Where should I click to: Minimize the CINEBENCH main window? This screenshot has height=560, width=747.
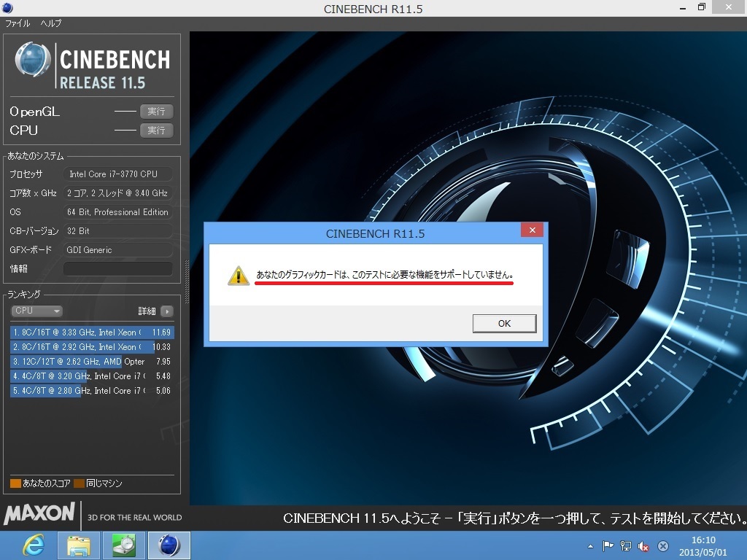pyautogui.click(x=683, y=7)
